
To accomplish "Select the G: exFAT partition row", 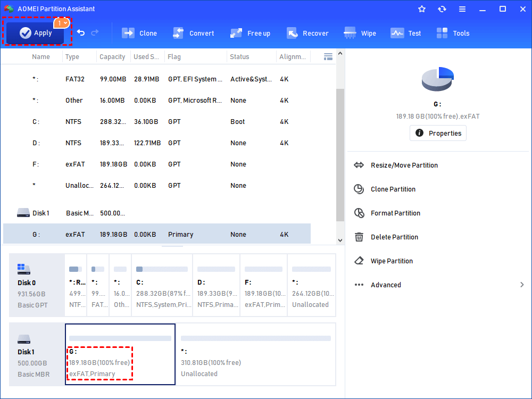I will pos(157,234).
